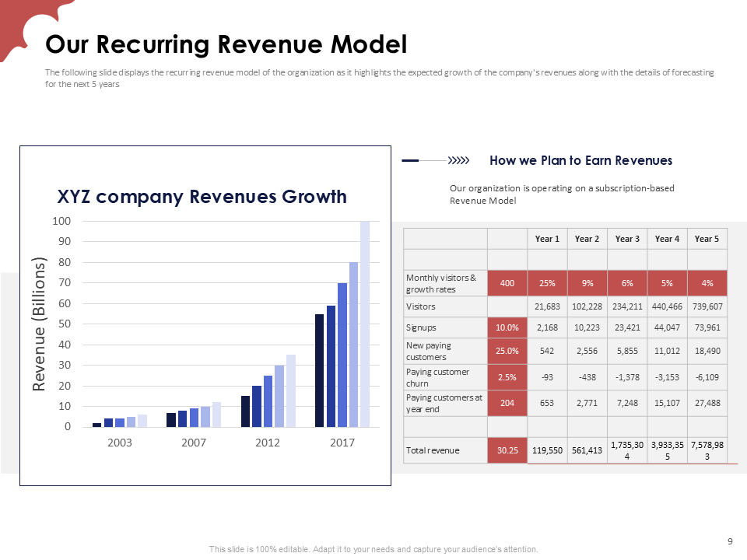The height and width of the screenshot is (560, 747).
Task: Click the '561,413' total revenue cell
Action: 587,450
